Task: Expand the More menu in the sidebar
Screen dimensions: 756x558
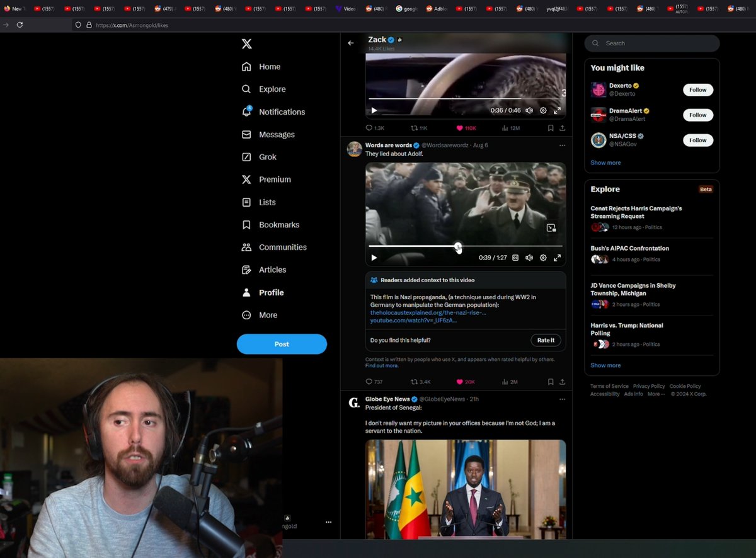Action: pyautogui.click(x=260, y=315)
